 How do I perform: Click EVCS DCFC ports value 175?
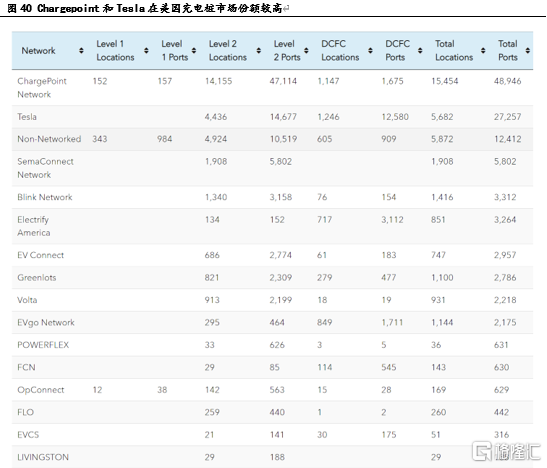[389, 435]
